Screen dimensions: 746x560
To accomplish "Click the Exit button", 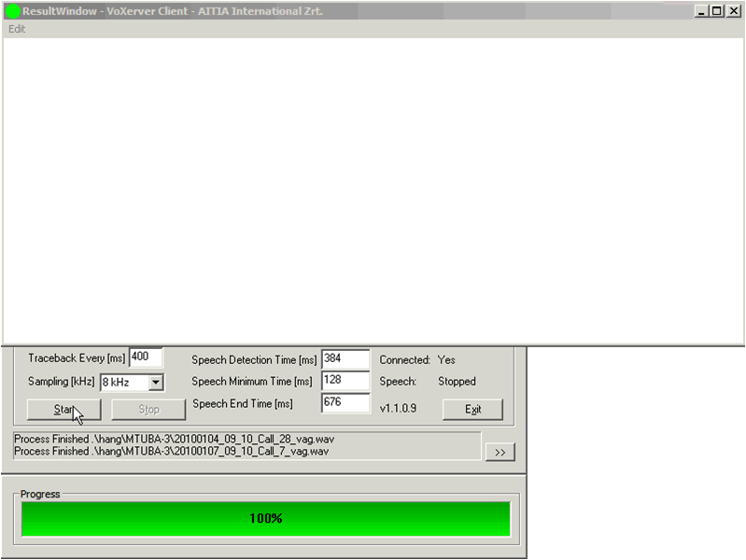I will (472, 410).
